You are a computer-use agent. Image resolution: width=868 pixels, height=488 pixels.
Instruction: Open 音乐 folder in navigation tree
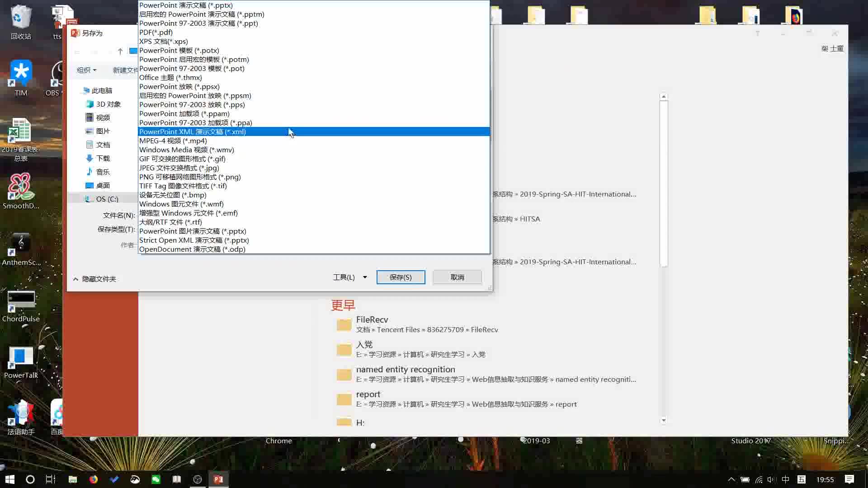tap(98, 172)
